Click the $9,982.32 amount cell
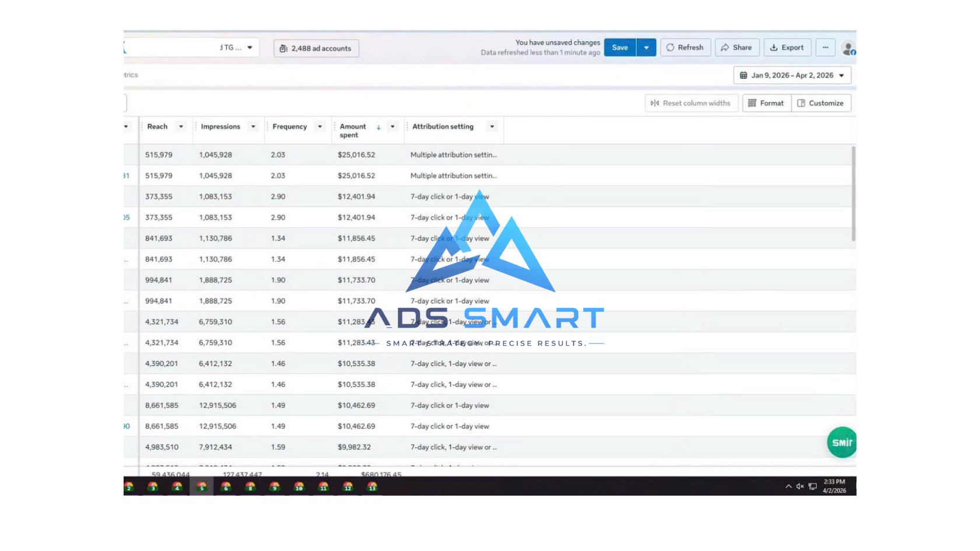The width and height of the screenshot is (980, 551). [354, 447]
